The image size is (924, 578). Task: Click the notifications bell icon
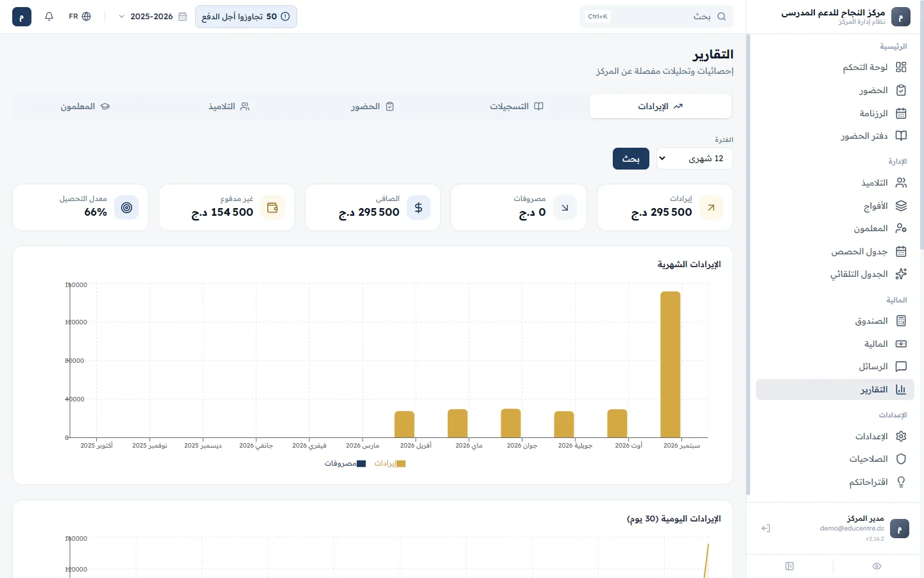[49, 17]
